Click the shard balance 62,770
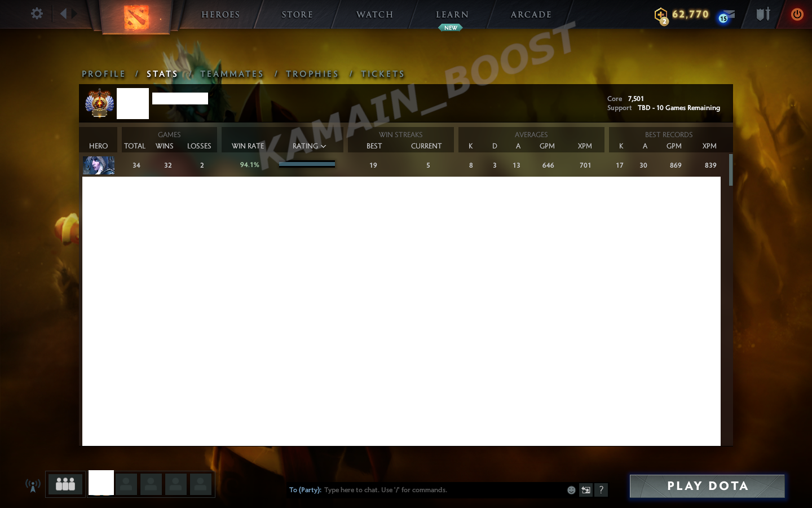Image resolution: width=812 pixels, height=508 pixels. point(690,14)
